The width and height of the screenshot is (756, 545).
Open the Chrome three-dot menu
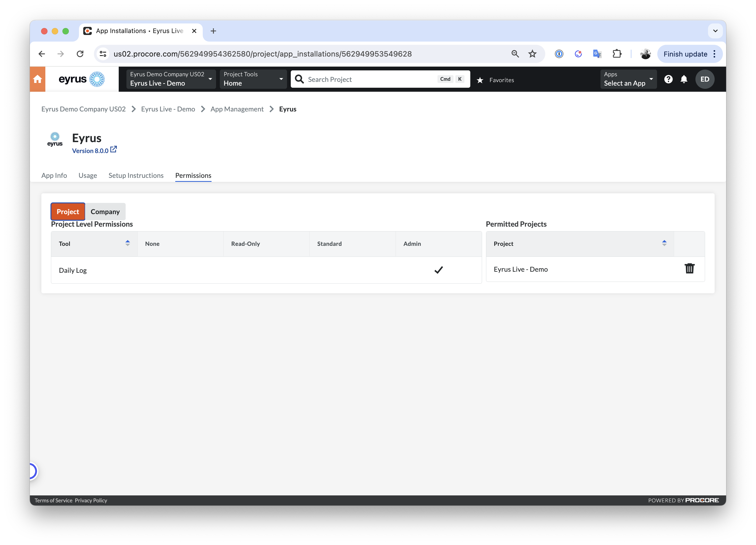coord(714,54)
